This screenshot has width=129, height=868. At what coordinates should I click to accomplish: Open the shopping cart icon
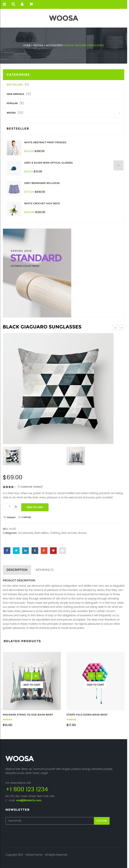[x=31, y=4]
